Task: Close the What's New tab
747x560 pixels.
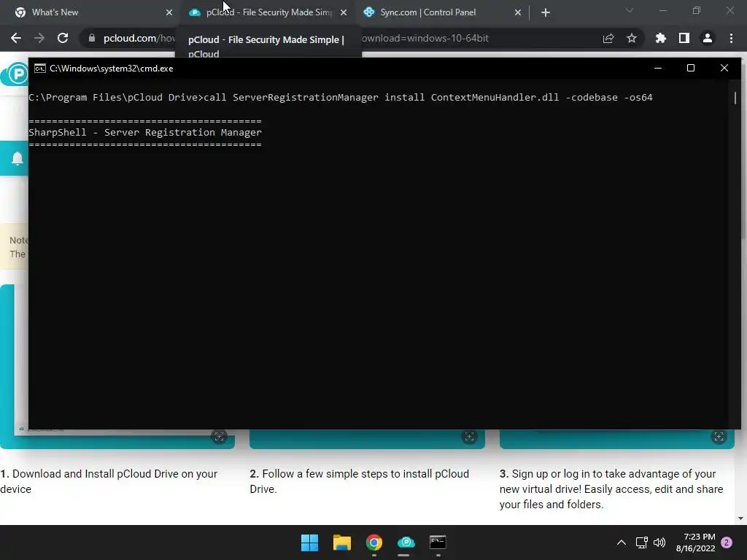Action: click(169, 12)
